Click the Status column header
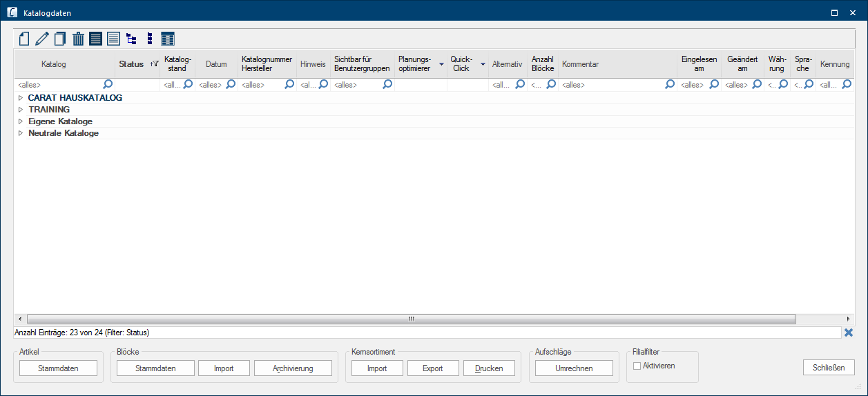The width and height of the screenshot is (868, 396). pyautogui.click(x=131, y=64)
